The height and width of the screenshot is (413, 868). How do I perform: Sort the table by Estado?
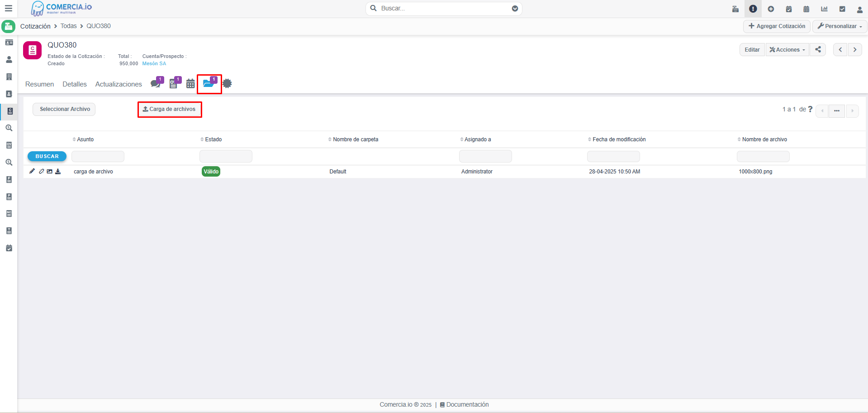211,139
